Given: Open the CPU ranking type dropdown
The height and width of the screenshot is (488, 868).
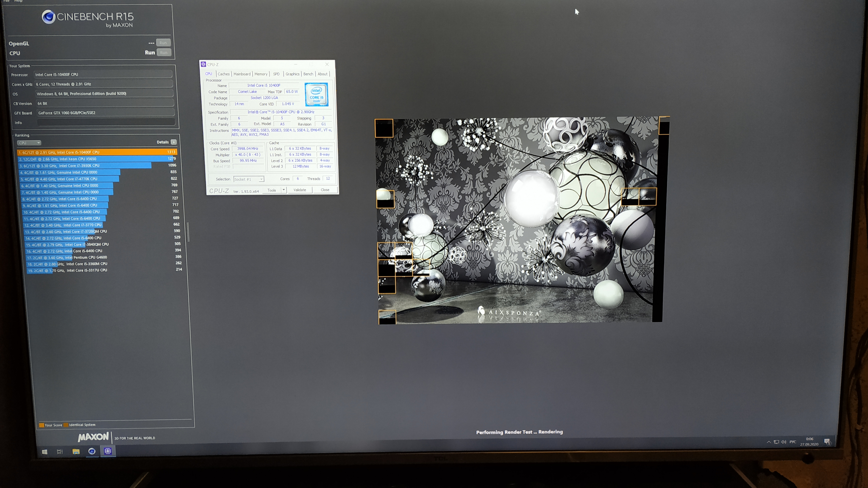Looking at the screenshot, I should tap(29, 143).
